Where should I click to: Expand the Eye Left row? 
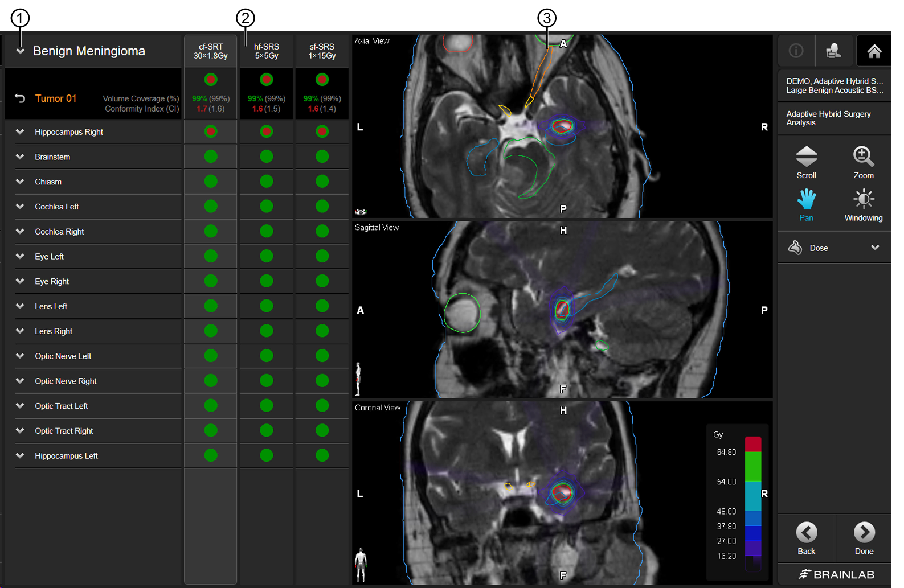pyautogui.click(x=20, y=256)
